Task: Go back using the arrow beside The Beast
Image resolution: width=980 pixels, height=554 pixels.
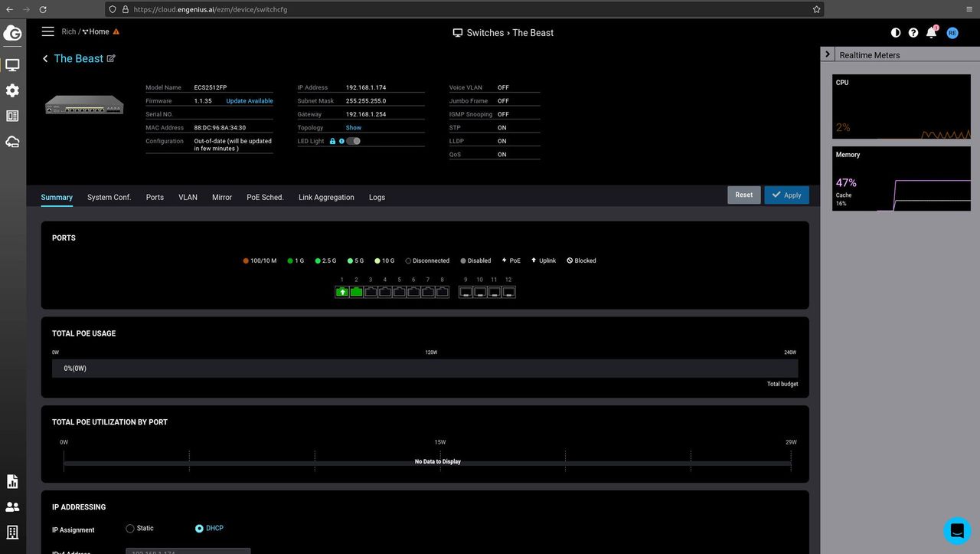Action: [x=45, y=59]
